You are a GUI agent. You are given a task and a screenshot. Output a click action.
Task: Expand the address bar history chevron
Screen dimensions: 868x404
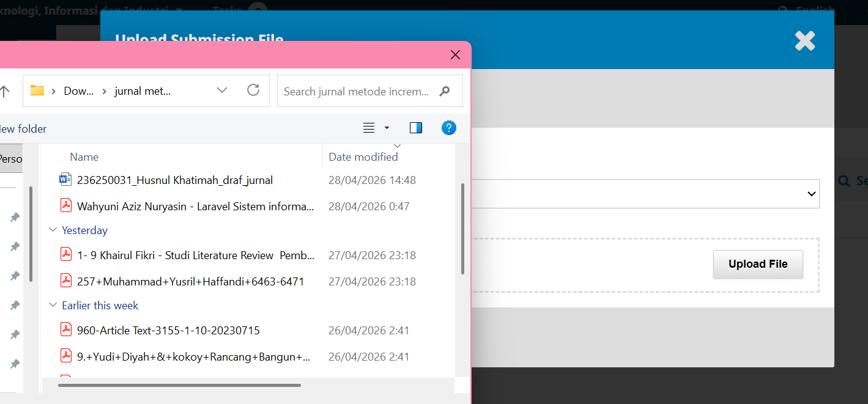click(222, 90)
